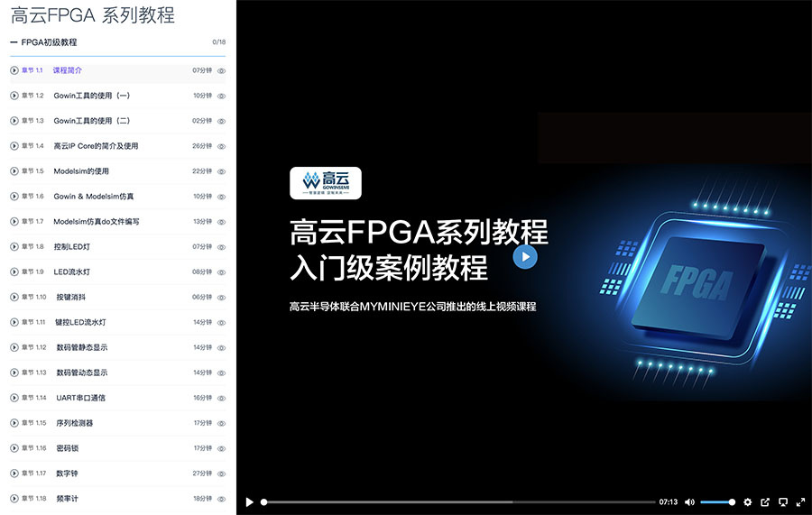Click the play icon beside chapter 1.5 Modelsim的使用
812x515 pixels.
click(x=14, y=171)
